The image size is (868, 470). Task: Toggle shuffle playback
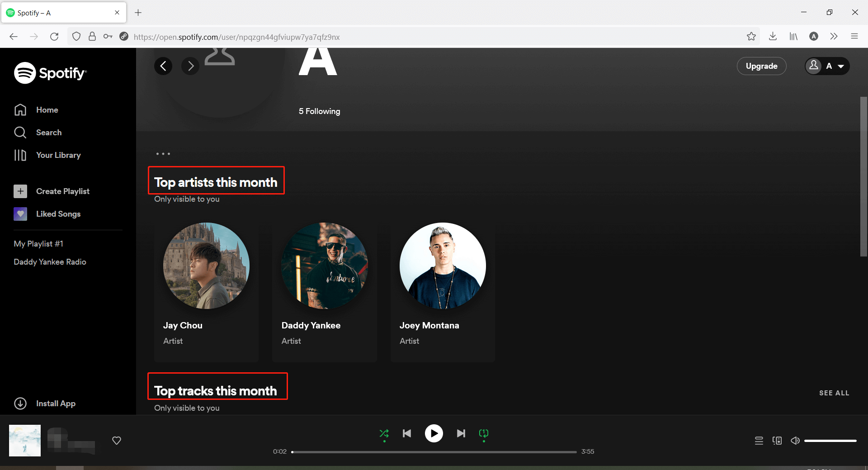pos(384,433)
